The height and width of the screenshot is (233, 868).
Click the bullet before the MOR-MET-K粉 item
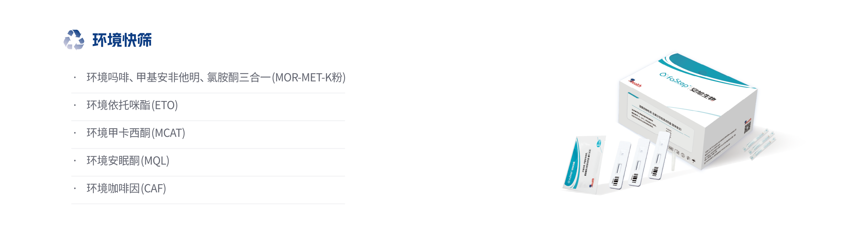coord(75,78)
